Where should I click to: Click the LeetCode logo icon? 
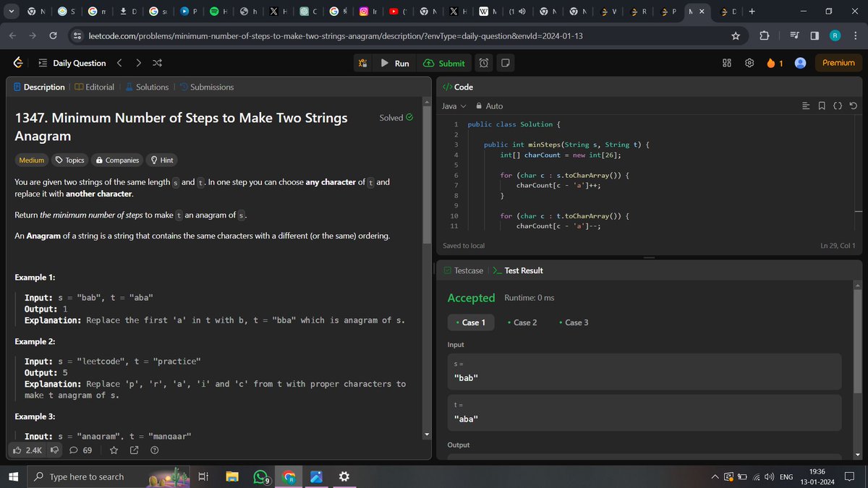[17, 63]
